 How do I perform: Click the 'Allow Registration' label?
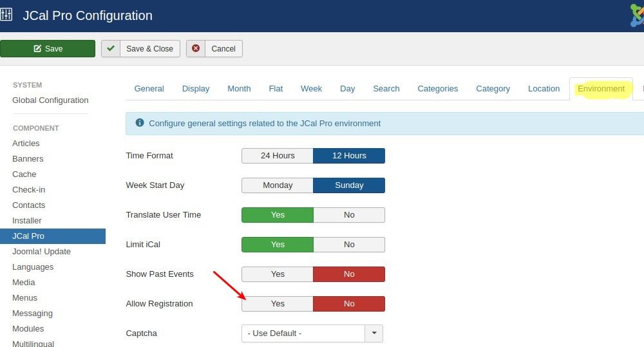[159, 303]
